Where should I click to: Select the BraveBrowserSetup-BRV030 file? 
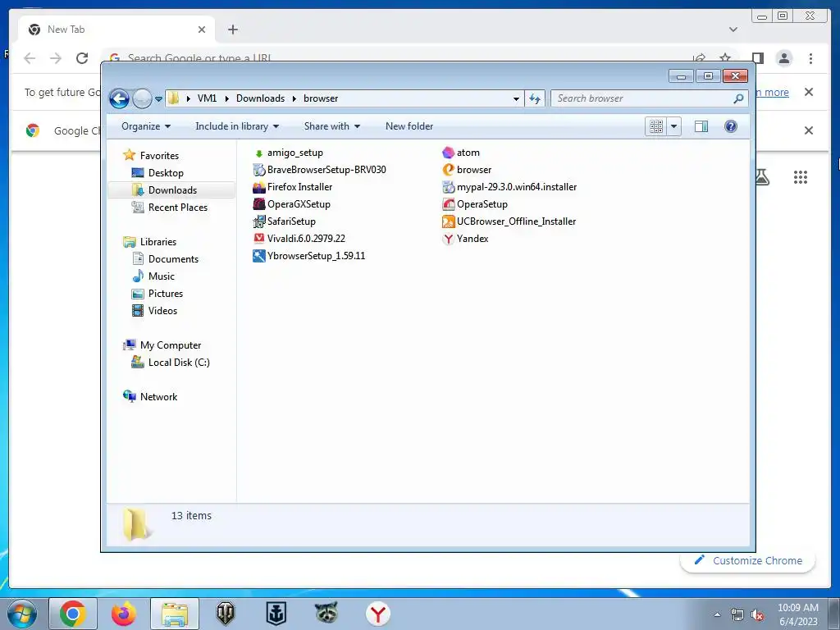tap(319, 170)
